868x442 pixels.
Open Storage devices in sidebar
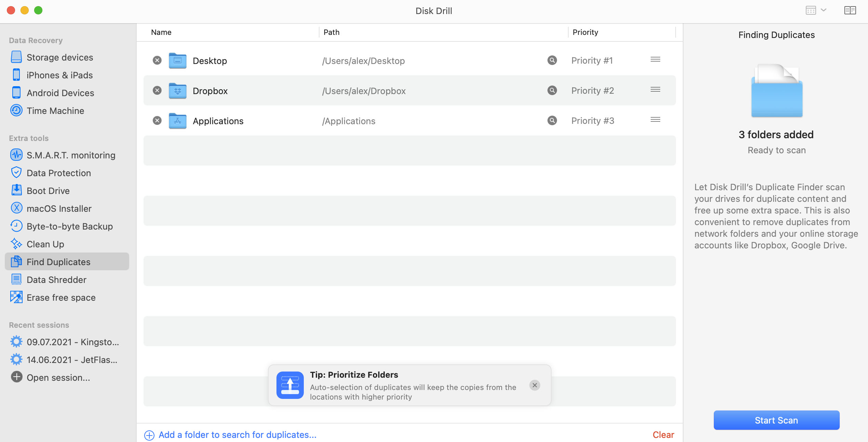click(x=67, y=57)
